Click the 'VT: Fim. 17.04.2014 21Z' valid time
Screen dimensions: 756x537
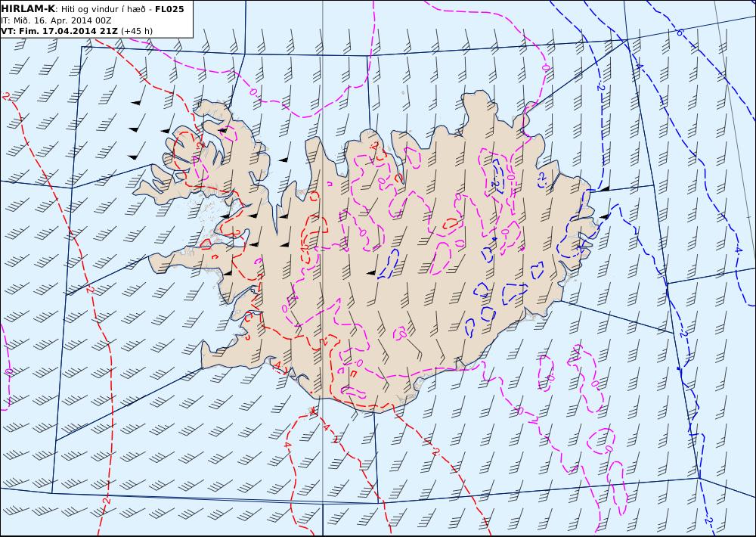pos(59,31)
